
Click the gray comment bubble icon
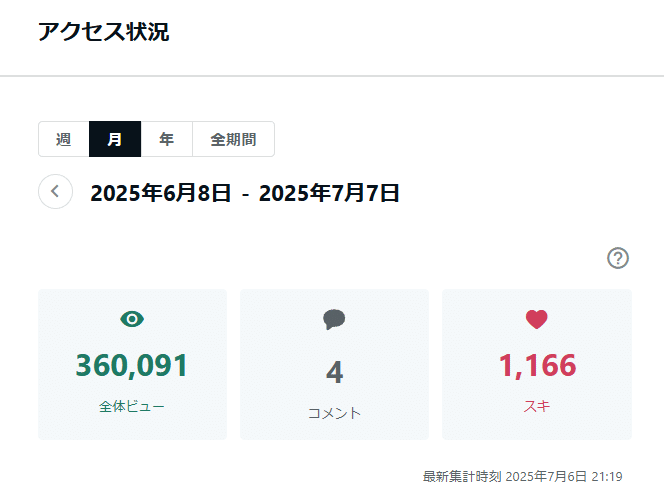click(334, 319)
